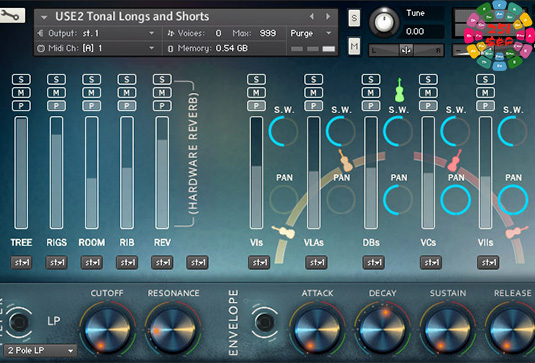Purge the DBs section samples
Viewport: 535px width, 363px height.
[x=371, y=106]
